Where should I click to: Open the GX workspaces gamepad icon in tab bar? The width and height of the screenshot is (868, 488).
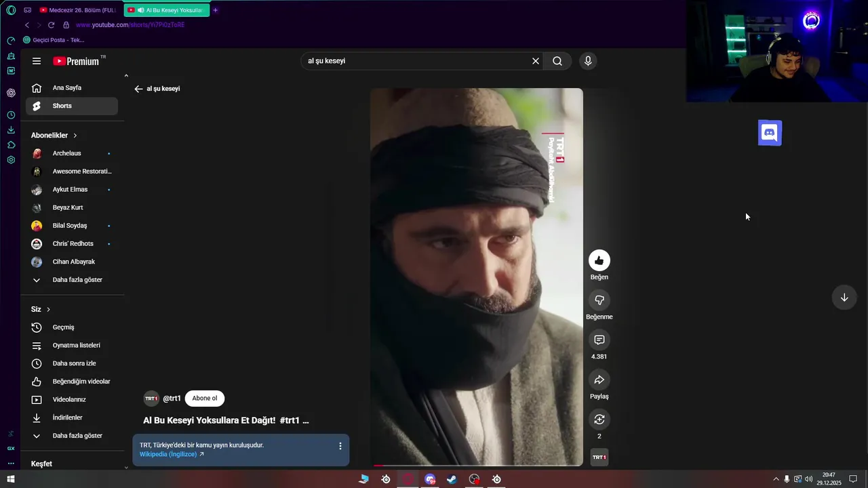click(x=27, y=10)
